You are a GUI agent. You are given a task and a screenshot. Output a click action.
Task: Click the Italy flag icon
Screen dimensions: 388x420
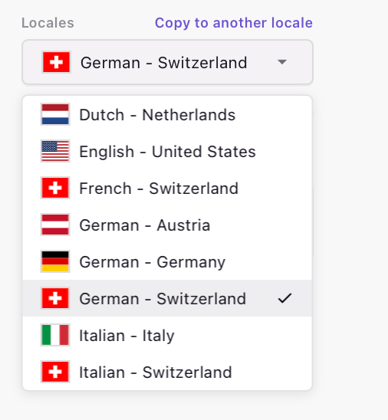(x=55, y=335)
